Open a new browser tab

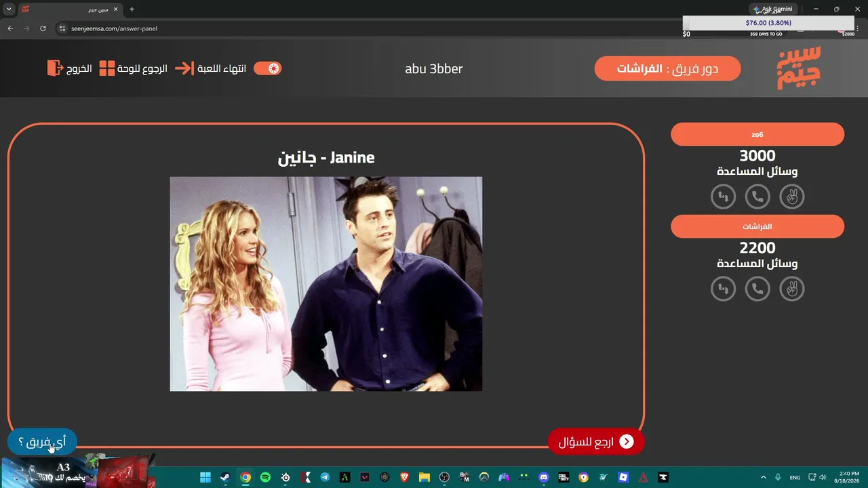point(132,9)
